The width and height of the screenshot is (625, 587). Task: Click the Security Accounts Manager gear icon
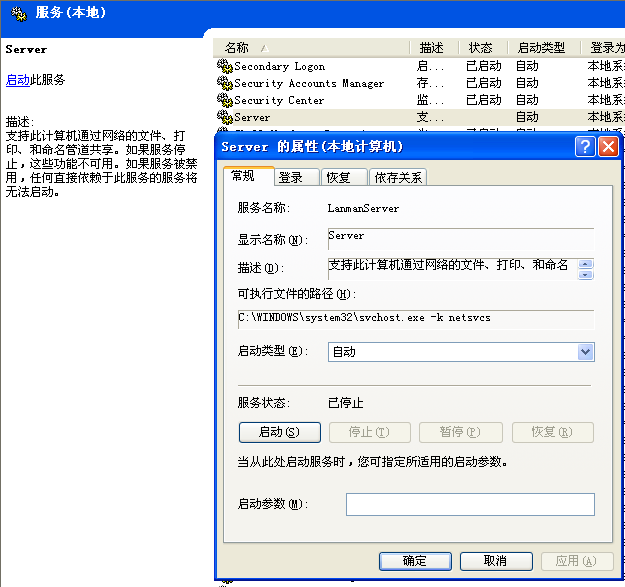click(x=224, y=84)
